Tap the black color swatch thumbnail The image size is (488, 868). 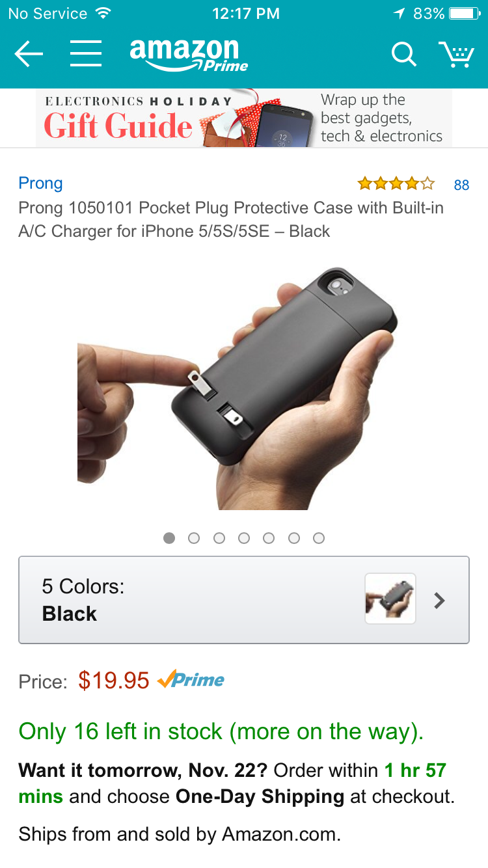tap(390, 599)
